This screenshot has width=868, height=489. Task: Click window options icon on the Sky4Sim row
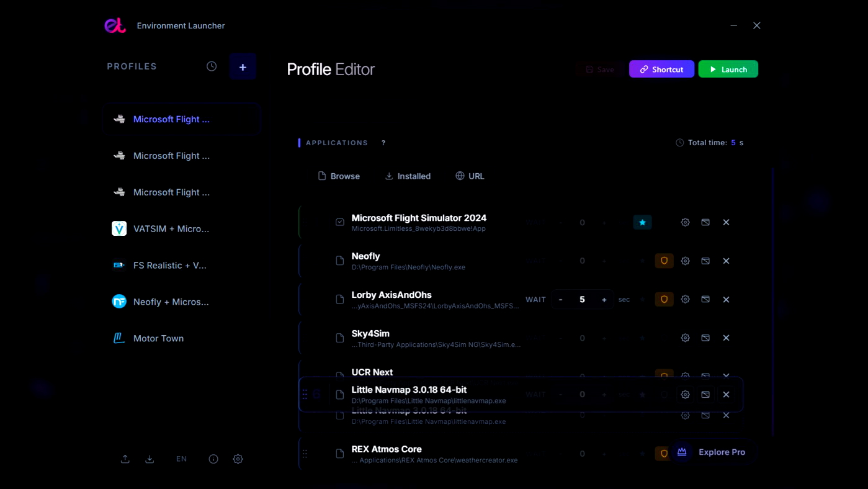(x=705, y=338)
